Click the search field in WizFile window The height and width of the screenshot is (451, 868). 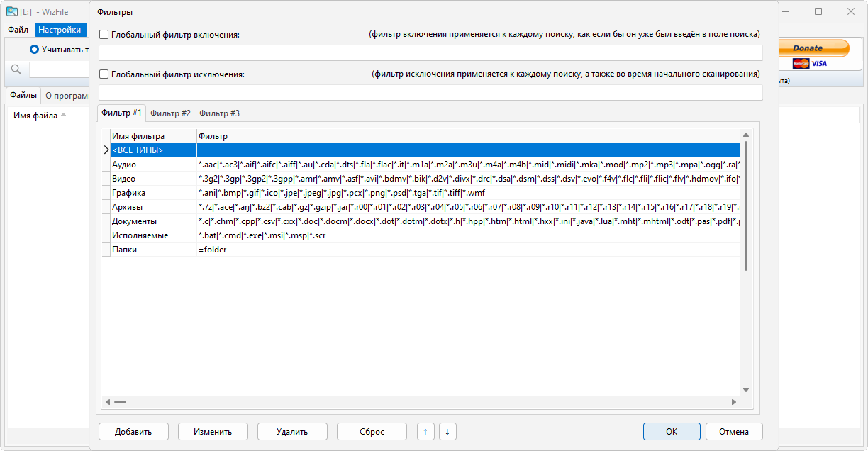[x=58, y=69]
